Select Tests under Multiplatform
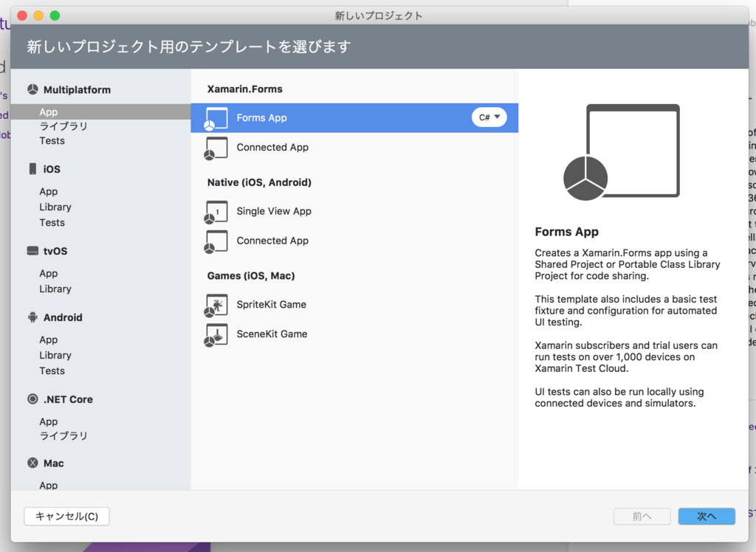 tap(52, 141)
